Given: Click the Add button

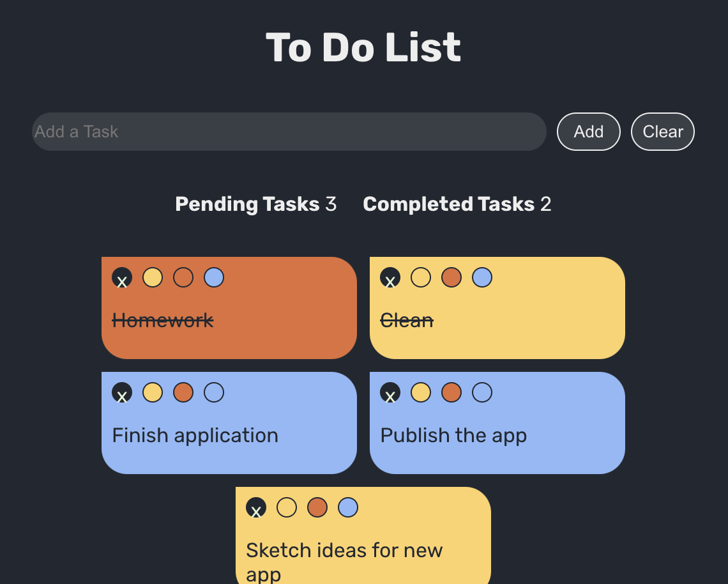Looking at the screenshot, I should coord(589,132).
